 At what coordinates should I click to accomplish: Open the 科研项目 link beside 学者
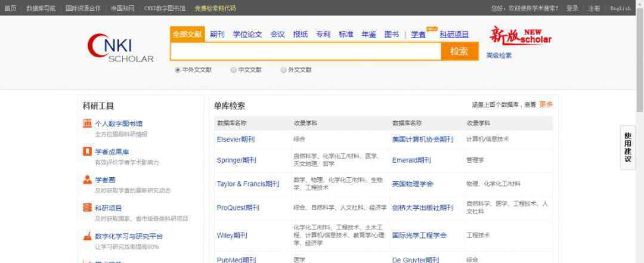click(454, 35)
